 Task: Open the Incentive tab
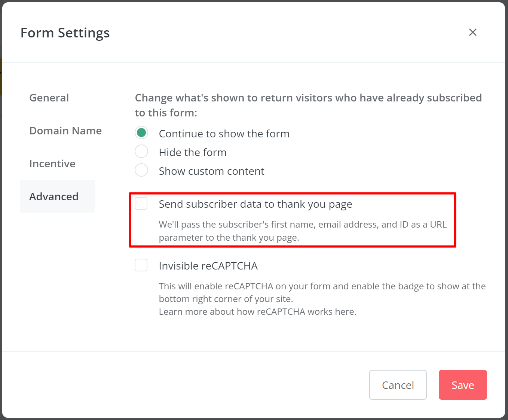point(52,164)
